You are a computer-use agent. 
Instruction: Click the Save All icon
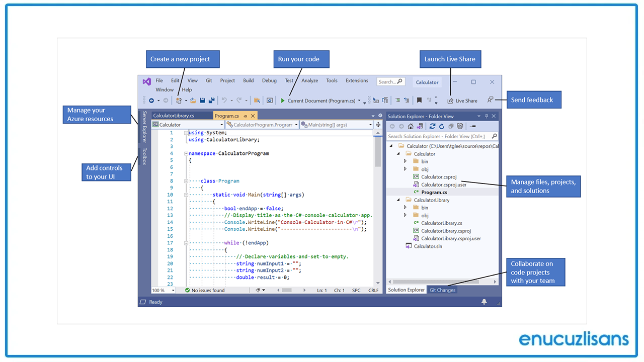211,101
